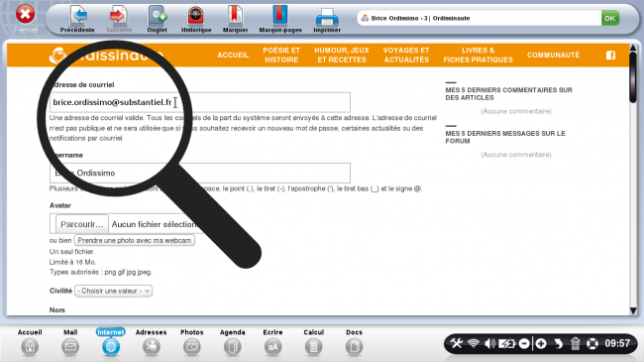644x362 pixels.
Task: Open the Docs application
Action: coord(354,342)
